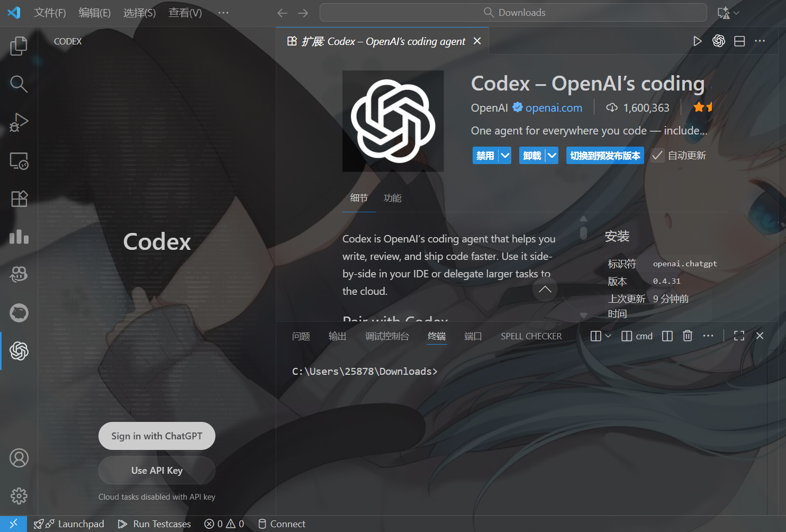
Task: Open the 禁用 button dropdown arrow
Action: tap(505, 155)
